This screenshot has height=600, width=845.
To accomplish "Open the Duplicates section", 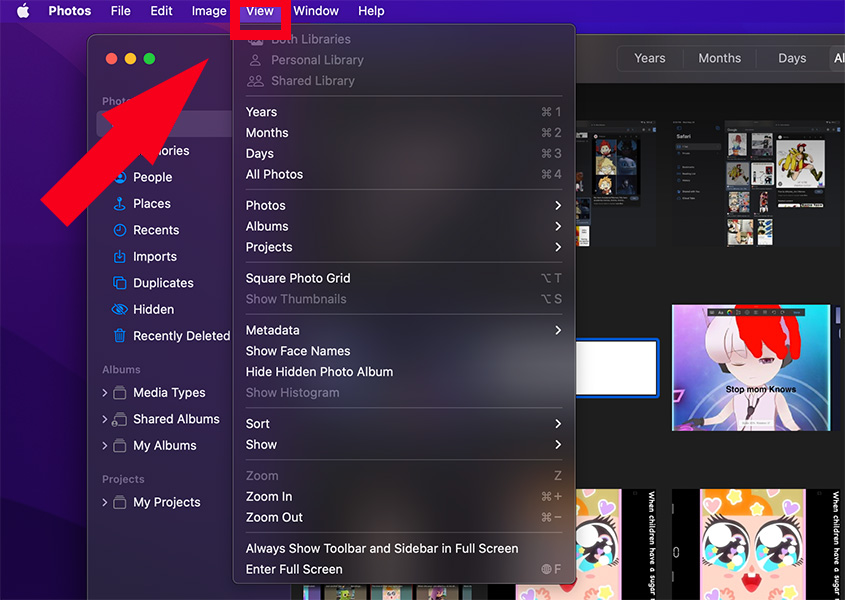I will (162, 283).
